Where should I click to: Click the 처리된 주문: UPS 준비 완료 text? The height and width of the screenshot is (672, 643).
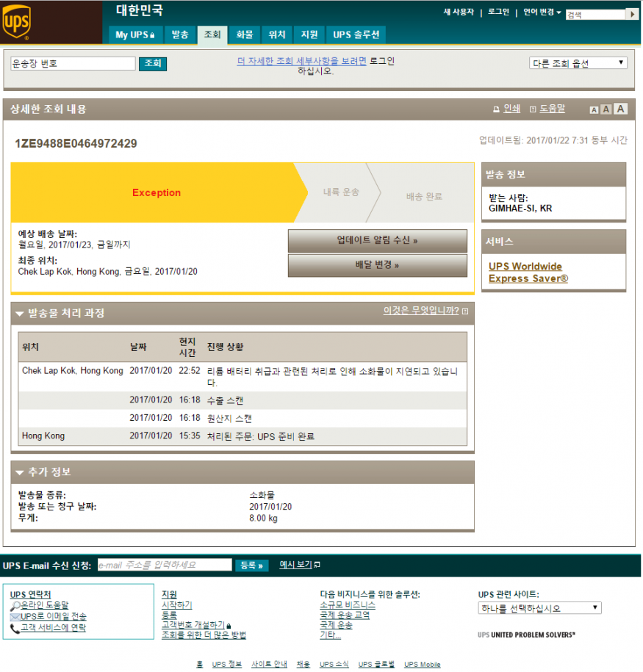(x=261, y=436)
